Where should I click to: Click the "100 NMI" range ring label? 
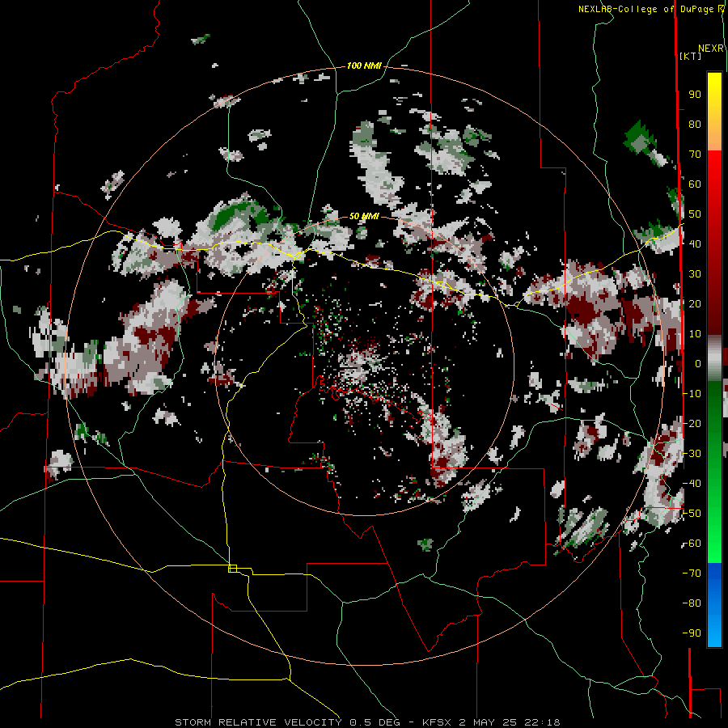364,66
